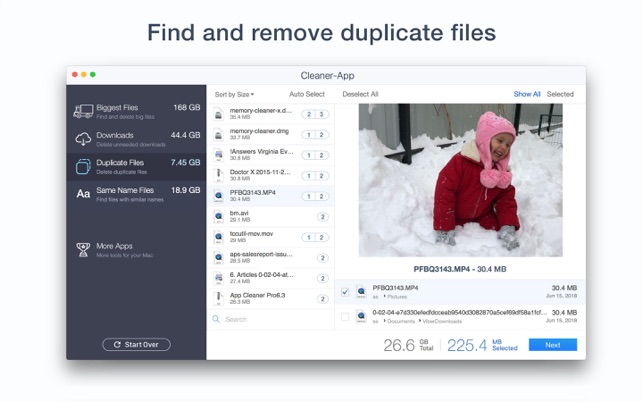643x402 pixels.
Task: Uncheck the PFBQ3143.MP4 copy in Pictures
Action: tap(345, 292)
